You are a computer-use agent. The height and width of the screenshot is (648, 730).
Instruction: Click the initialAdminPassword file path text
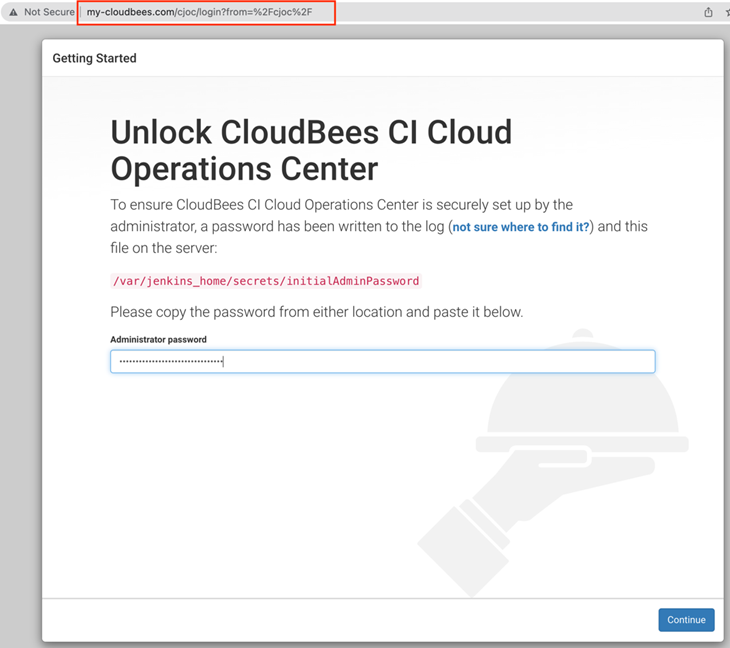pos(266,281)
